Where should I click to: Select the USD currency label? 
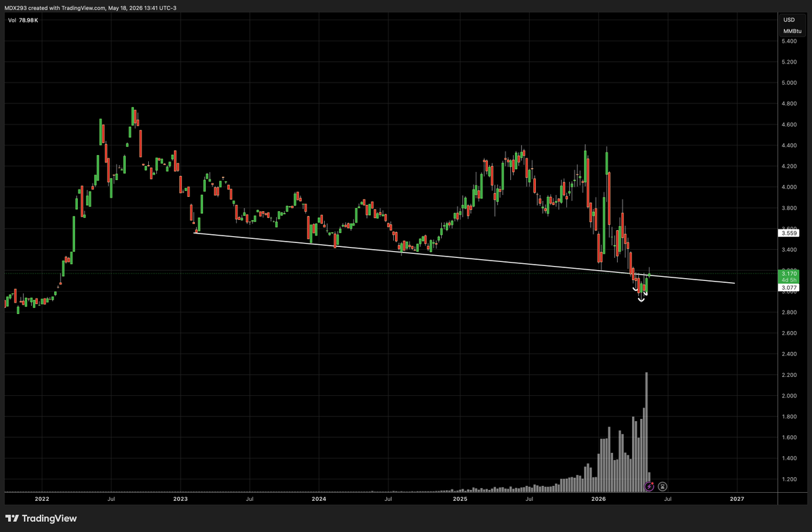pos(789,20)
